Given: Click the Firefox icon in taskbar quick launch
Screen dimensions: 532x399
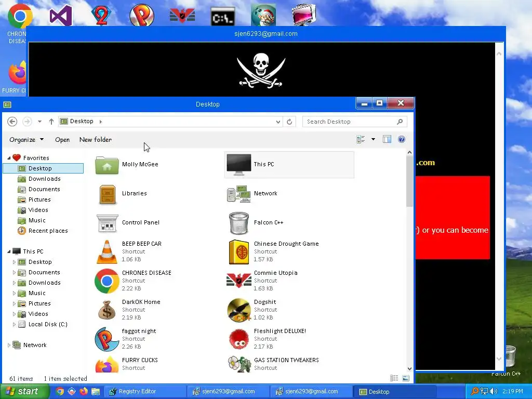Looking at the screenshot, I should click(84, 392).
